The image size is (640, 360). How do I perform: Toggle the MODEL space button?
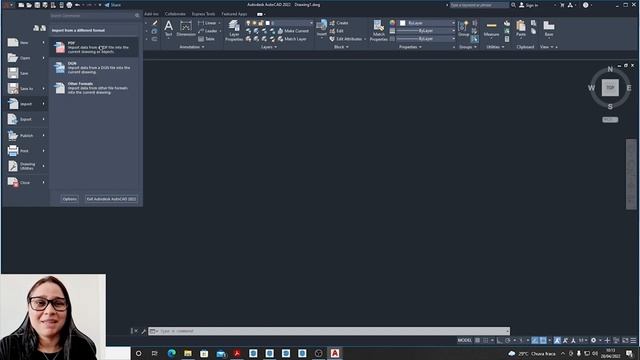464,340
